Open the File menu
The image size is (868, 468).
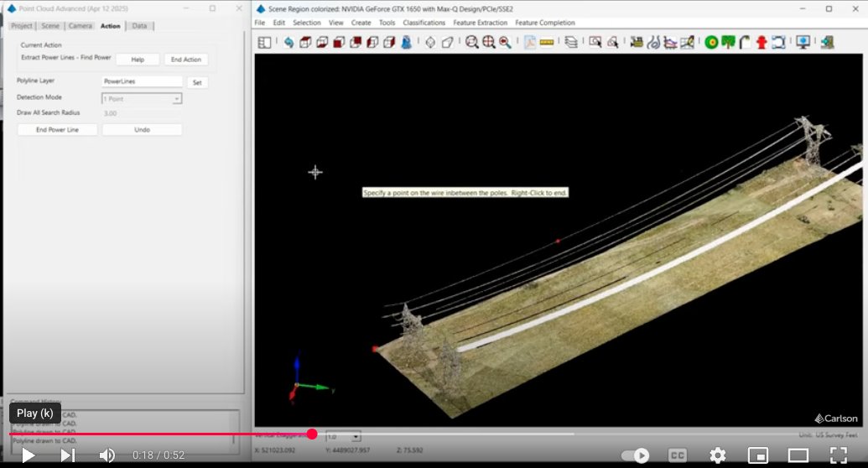click(260, 23)
